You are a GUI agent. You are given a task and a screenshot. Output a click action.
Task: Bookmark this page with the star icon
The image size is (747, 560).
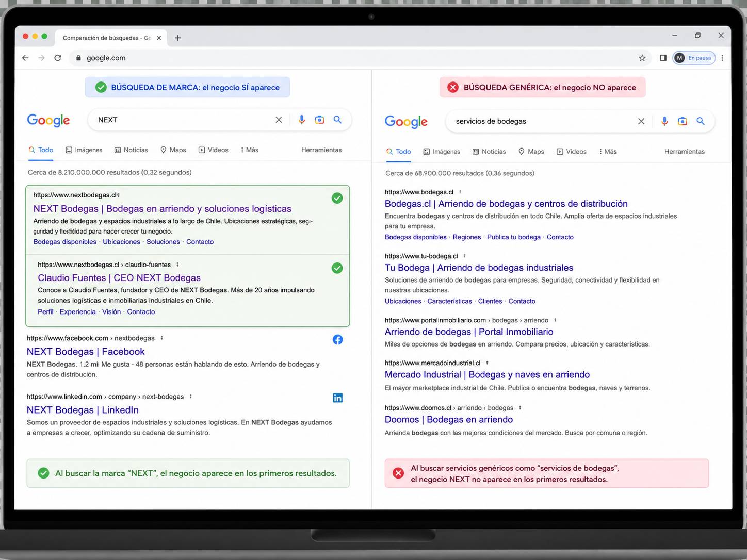[642, 58]
